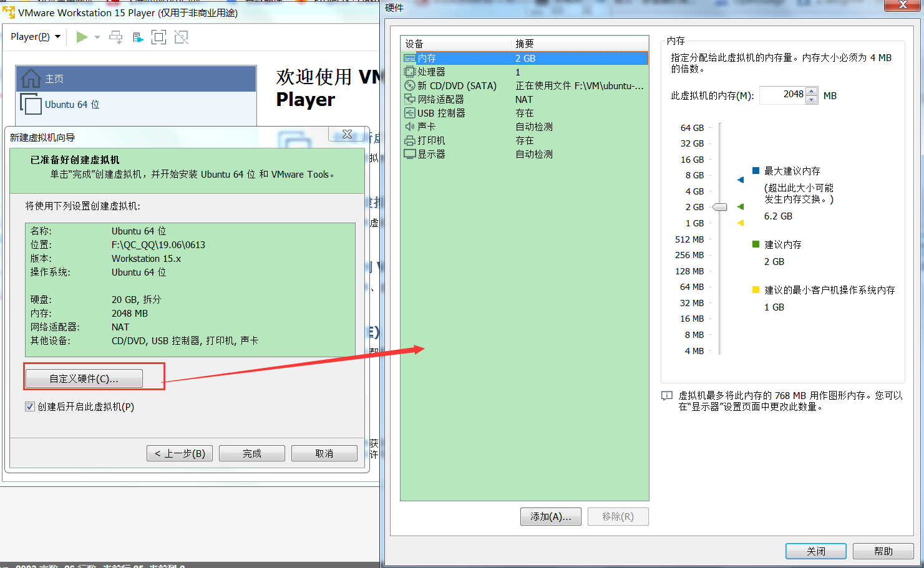Select the 声卡 sound card device
The width and height of the screenshot is (924, 568).
point(426,127)
